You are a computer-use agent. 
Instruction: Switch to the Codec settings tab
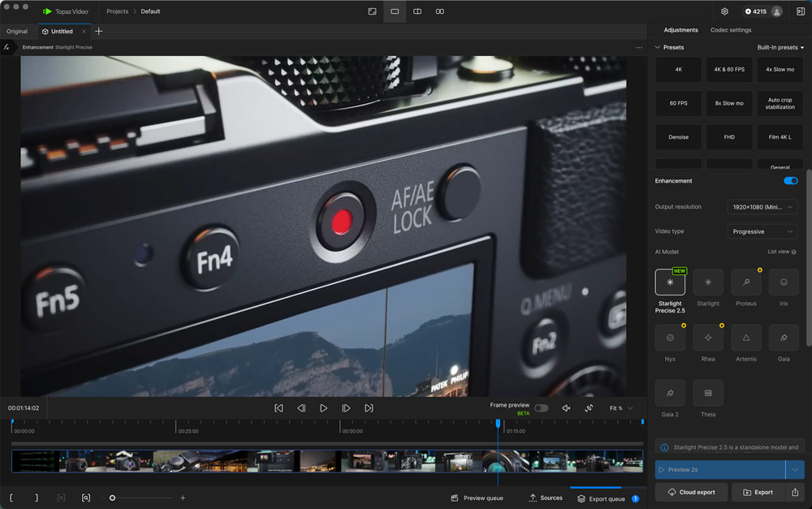coord(731,30)
